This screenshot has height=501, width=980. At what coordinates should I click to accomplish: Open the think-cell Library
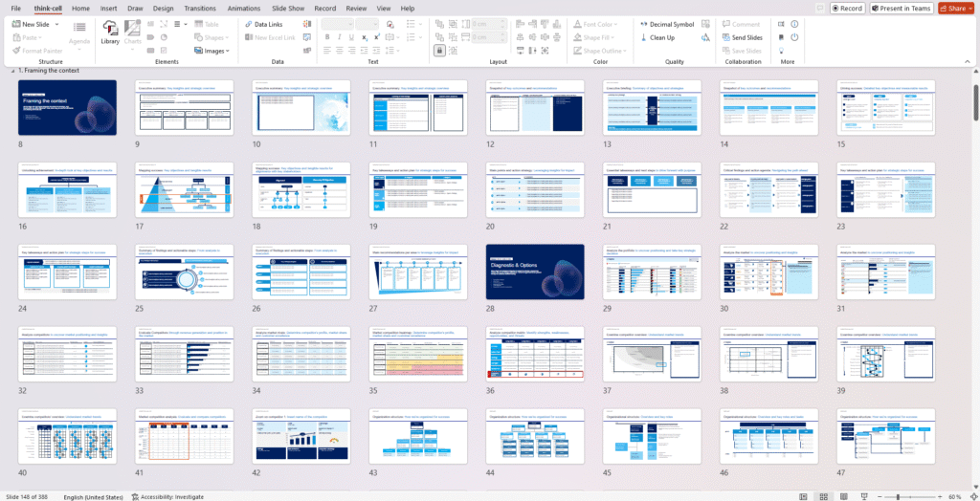(110, 33)
